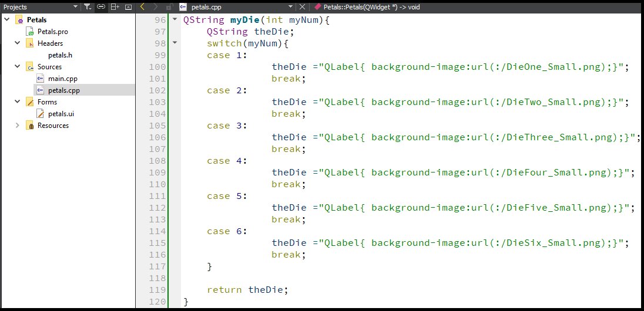Screen dimensions: 644x311
Task: Toggle synchronize with editor link icon
Action: 101,6
